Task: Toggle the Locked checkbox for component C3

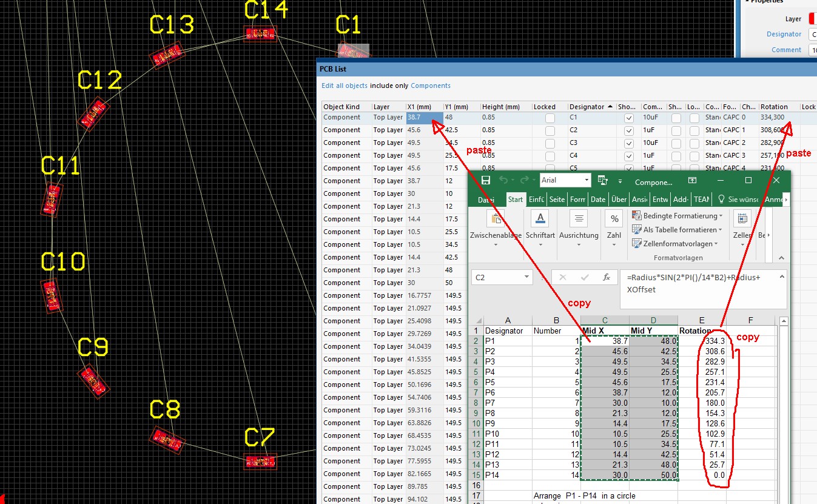Action: pyautogui.click(x=550, y=143)
